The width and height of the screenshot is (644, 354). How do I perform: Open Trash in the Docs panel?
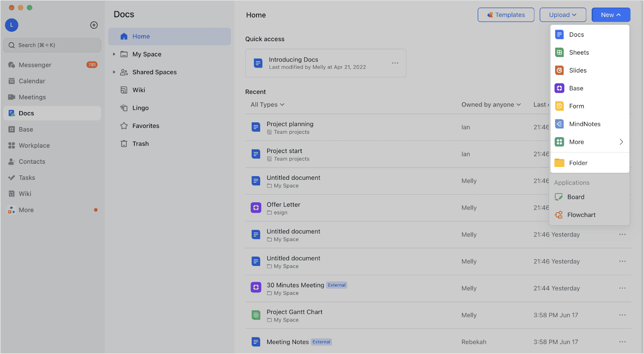point(140,144)
